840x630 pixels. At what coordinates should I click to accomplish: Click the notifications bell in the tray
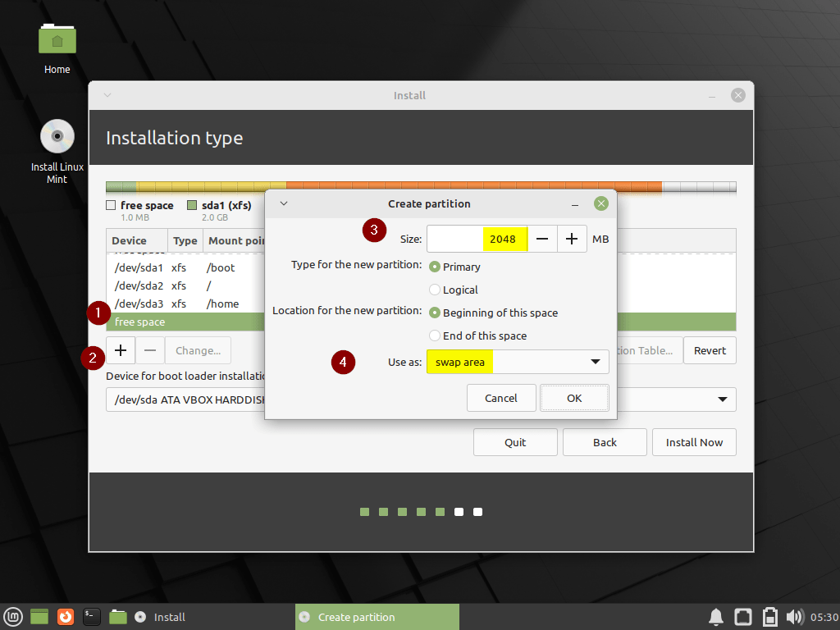(715, 616)
